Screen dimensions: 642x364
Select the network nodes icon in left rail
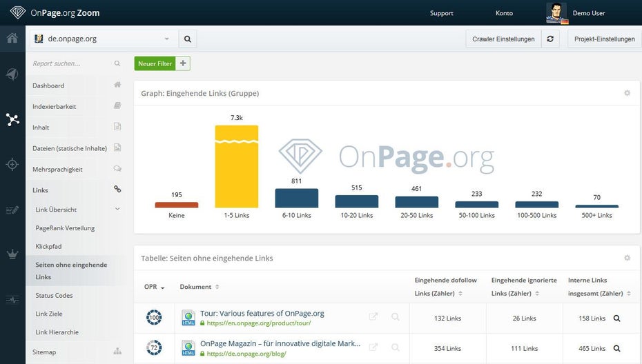[x=12, y=119]
